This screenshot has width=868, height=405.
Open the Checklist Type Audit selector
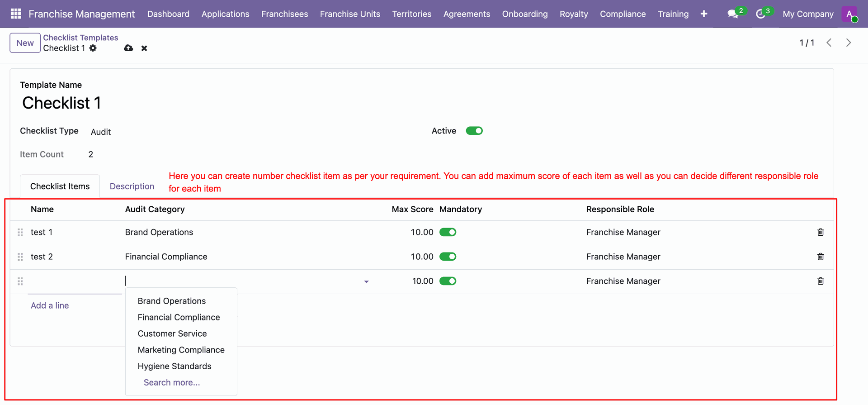tap(100, 132)
